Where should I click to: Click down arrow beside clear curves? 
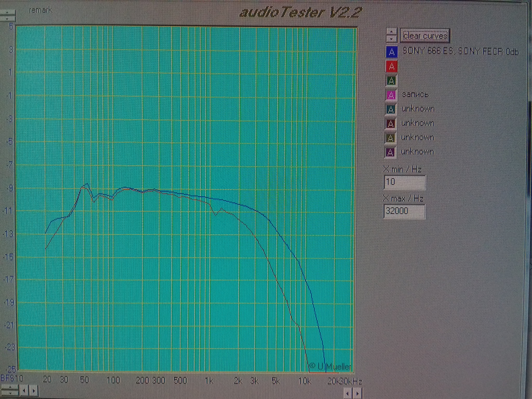click(391, 39)
